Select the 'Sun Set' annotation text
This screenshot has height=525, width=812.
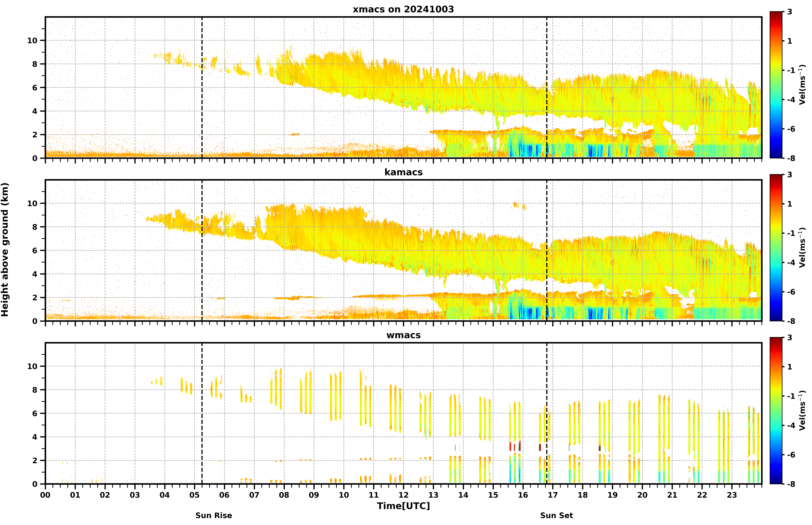click(556, 515)
